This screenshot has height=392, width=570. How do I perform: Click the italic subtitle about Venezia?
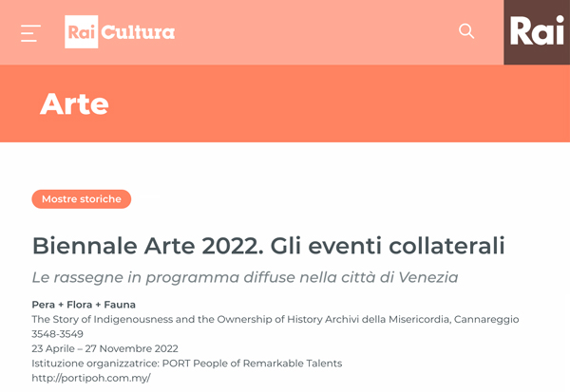245,277
